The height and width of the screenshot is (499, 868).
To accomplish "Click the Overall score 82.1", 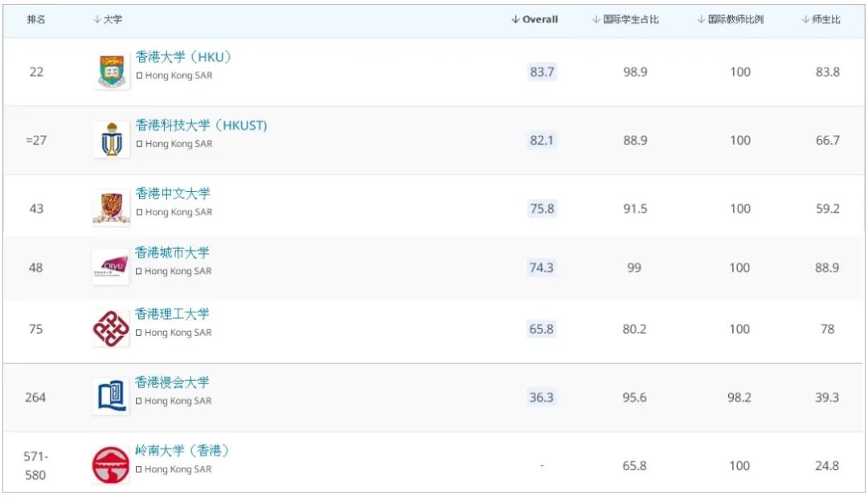I will click(542, 140).
